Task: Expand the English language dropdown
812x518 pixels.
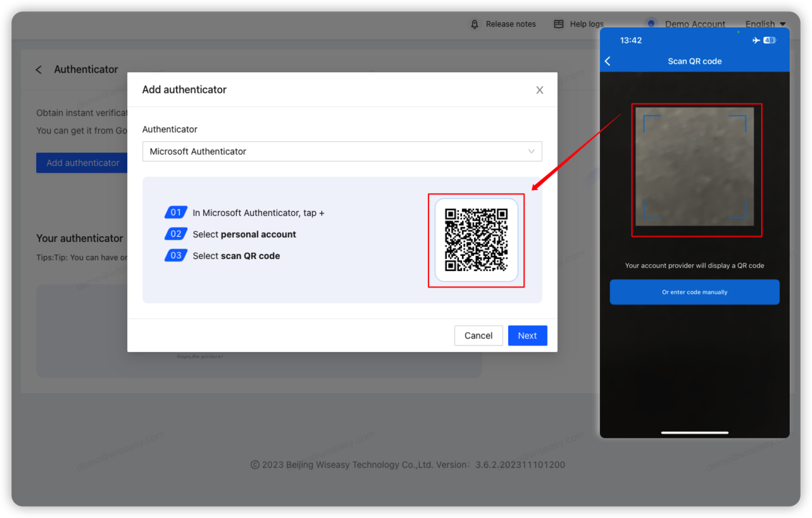Action: (765, 24)
